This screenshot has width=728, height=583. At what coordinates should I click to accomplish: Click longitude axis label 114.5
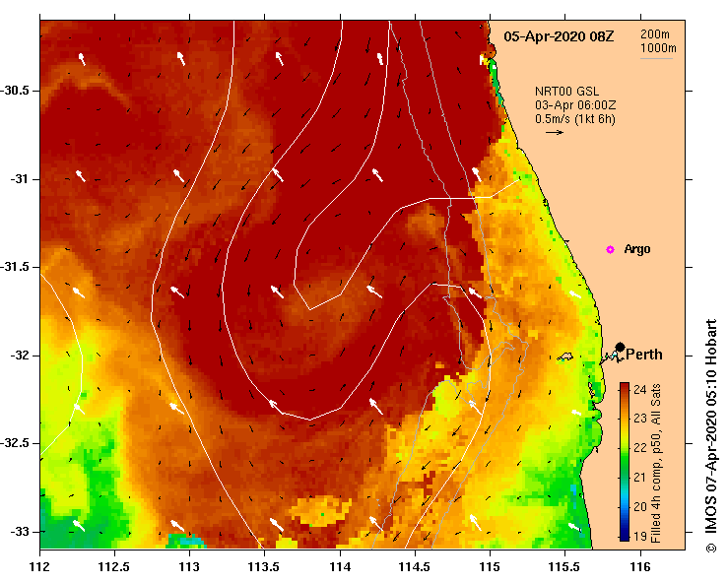pos(414,567)
